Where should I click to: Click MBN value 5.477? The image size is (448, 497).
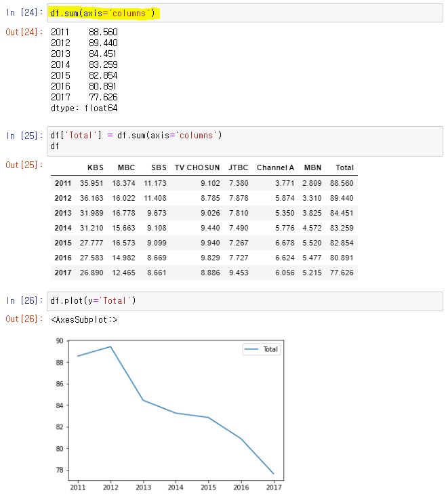(x=312, y=258)
